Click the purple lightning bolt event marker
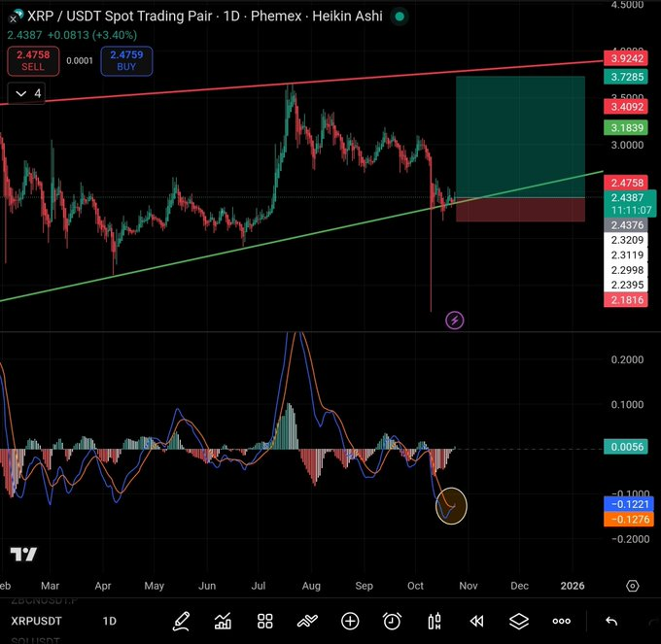The height and width of the screenshot is (644, 661). click(x=454, y=320)
